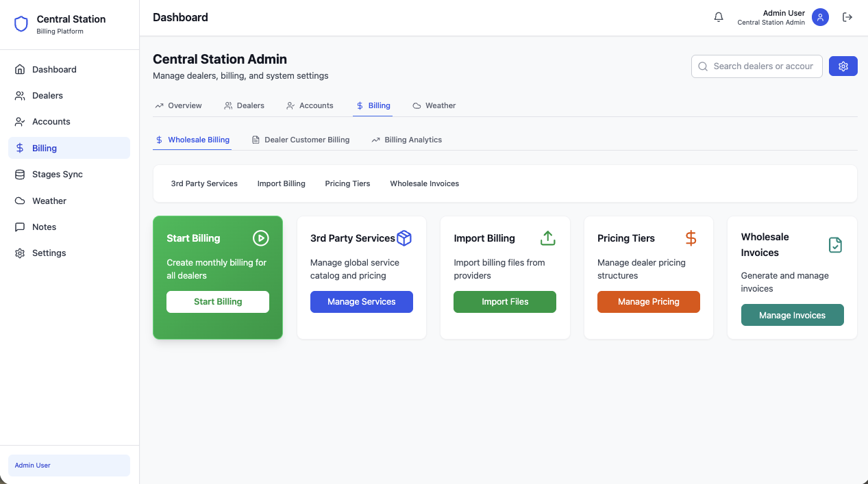Click the Admin User badge at sidebar bottom
The image size is (868, 484).
[x=69, y=466]
